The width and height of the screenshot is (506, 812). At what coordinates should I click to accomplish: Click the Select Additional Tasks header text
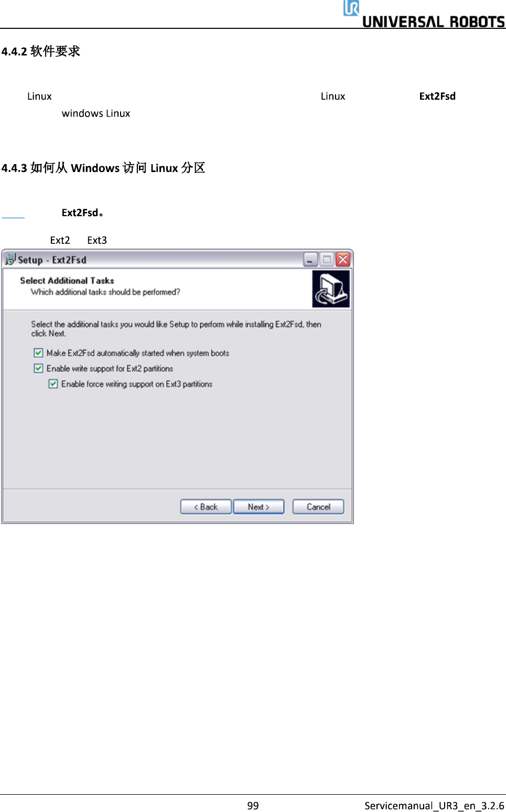point(67,281)
